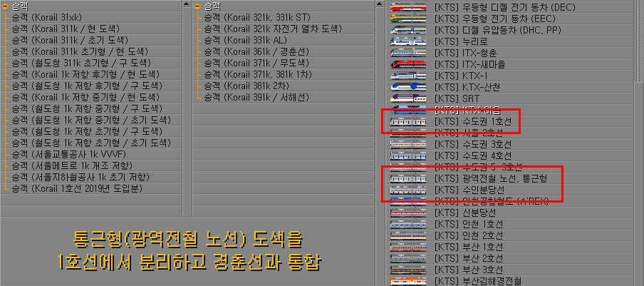Image resolution: width=644 pixels, height=286 pixels.
Task: Click train sprite beside 우등형 디젤 전기 동차 (DEC)
Action: [408, 7]
